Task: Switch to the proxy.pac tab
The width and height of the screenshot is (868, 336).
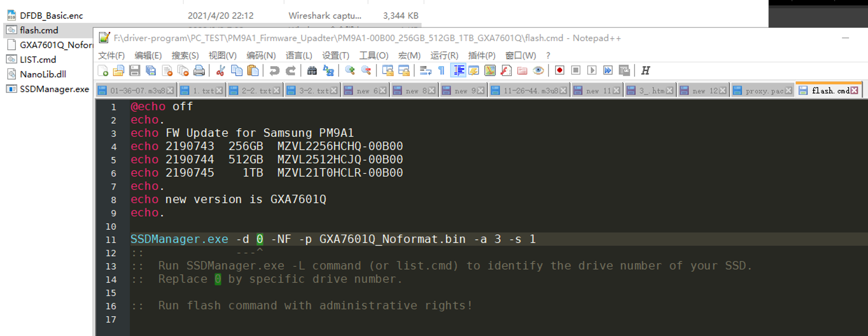Action: (x=763, y=90)
